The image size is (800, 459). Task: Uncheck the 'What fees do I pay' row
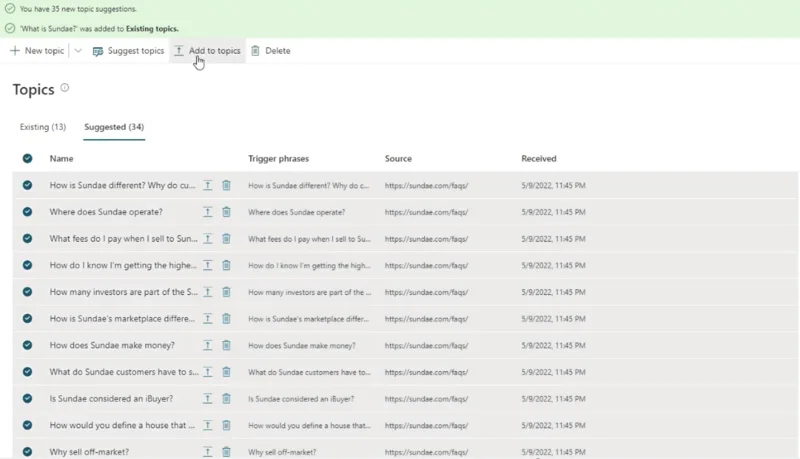tap(28, 239)
